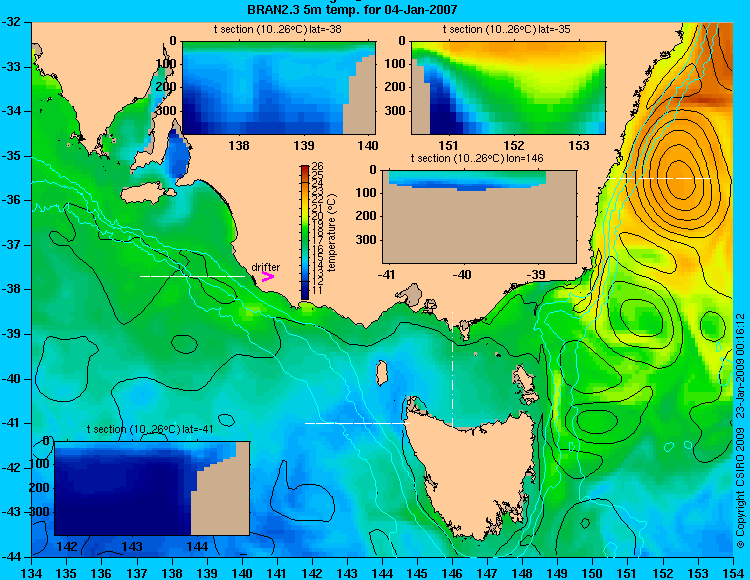Click '-36' on the main latitude axis
750x580 pixels.
pos(13,200)
